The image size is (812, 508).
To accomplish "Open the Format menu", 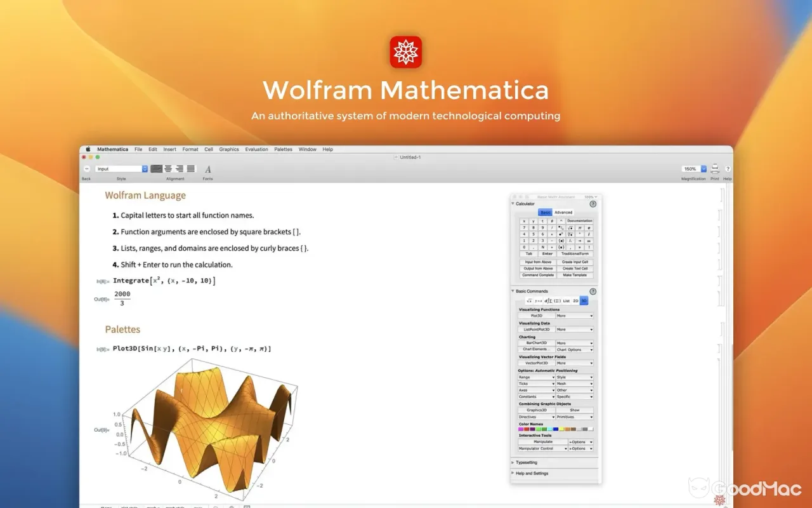I will point(190,149).
